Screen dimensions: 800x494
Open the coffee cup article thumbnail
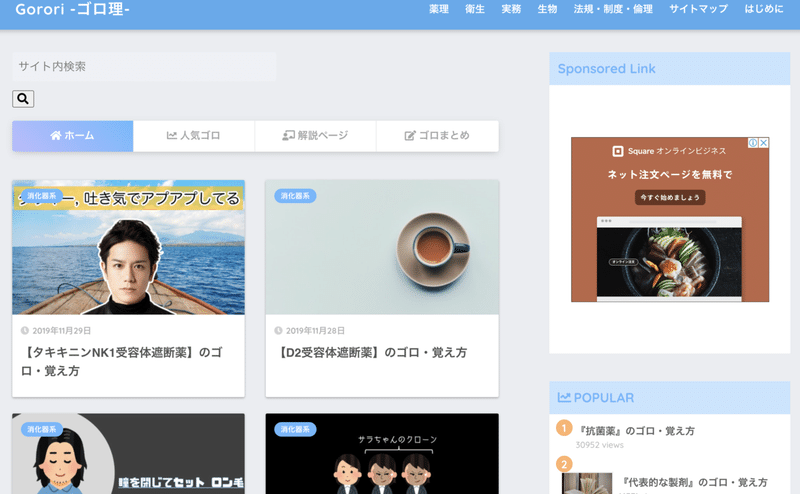[382, 248]
